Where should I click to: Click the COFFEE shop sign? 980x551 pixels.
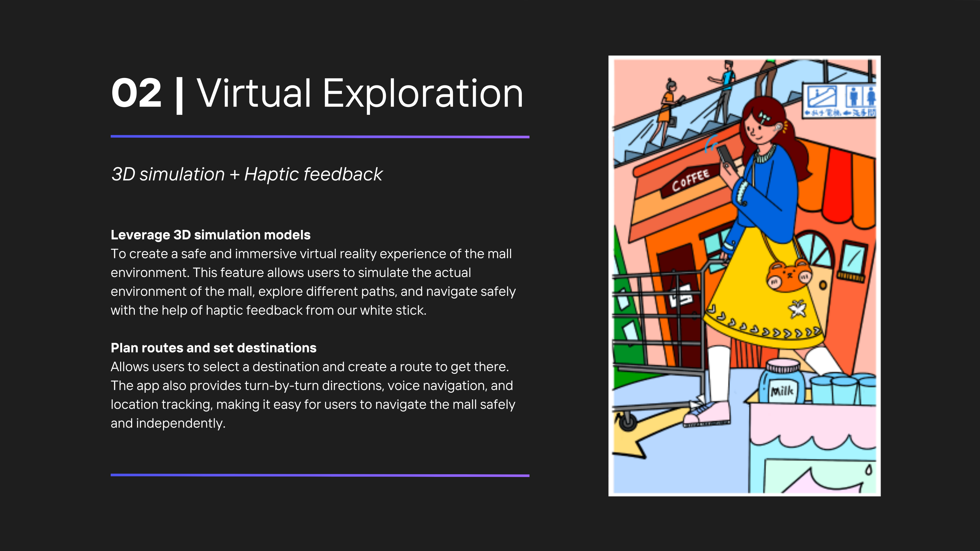point(690,181)
